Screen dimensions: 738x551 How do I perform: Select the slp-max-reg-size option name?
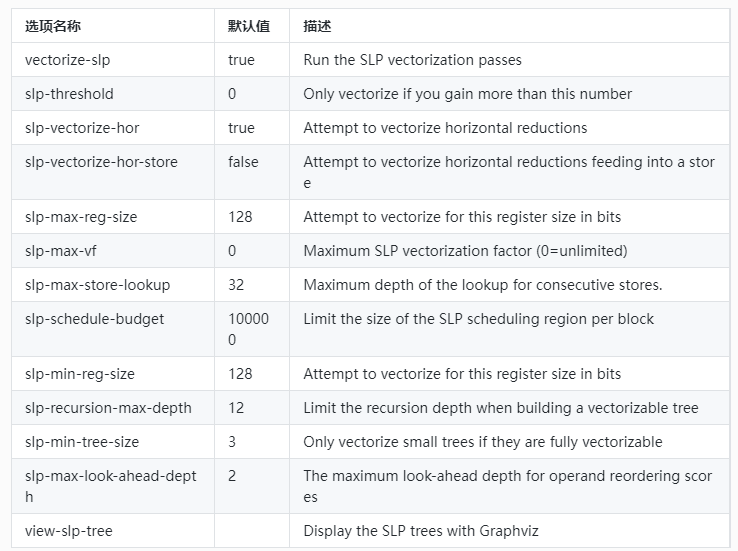tap(82, 216)
